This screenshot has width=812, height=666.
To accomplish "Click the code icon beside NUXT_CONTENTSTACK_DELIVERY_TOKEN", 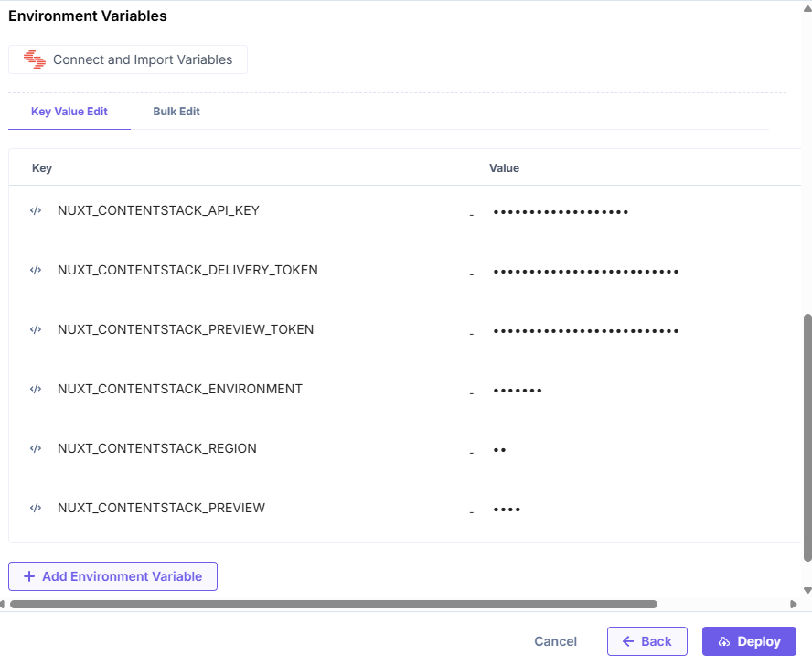I will pyautogui.click(x=36, y=270).
